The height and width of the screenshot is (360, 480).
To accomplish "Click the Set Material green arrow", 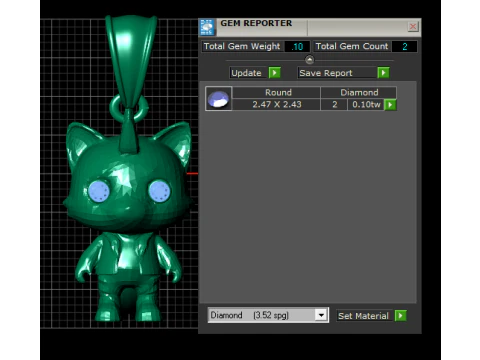I will [401, 315].
